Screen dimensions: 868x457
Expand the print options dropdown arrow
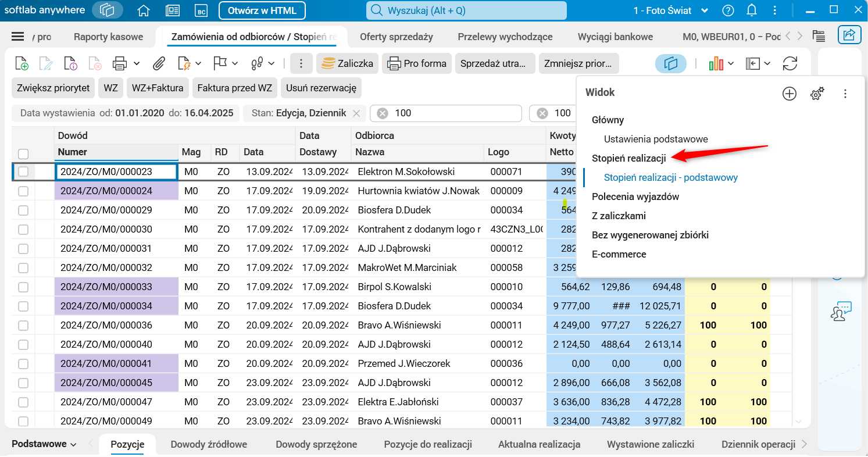click(x=137, y=63)
